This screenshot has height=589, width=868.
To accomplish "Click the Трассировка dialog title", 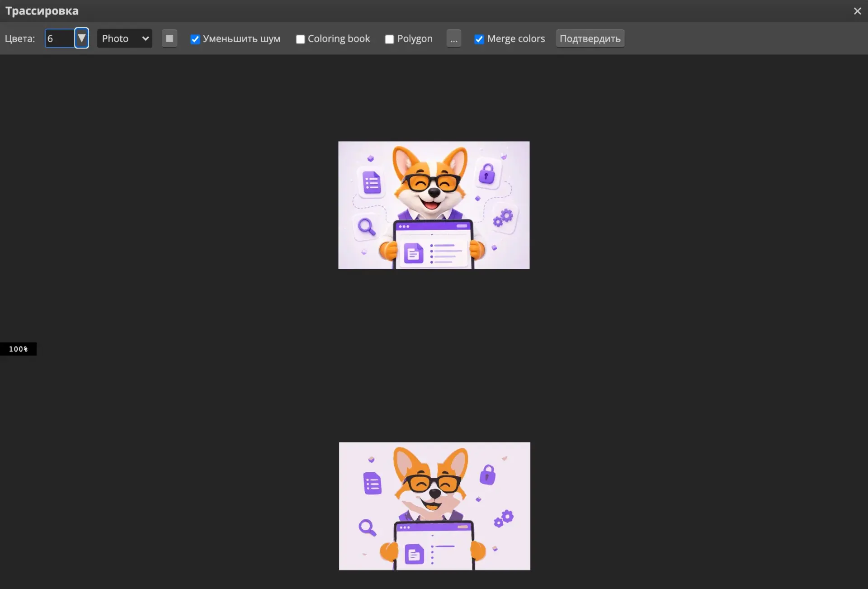I will coord(42,11).
